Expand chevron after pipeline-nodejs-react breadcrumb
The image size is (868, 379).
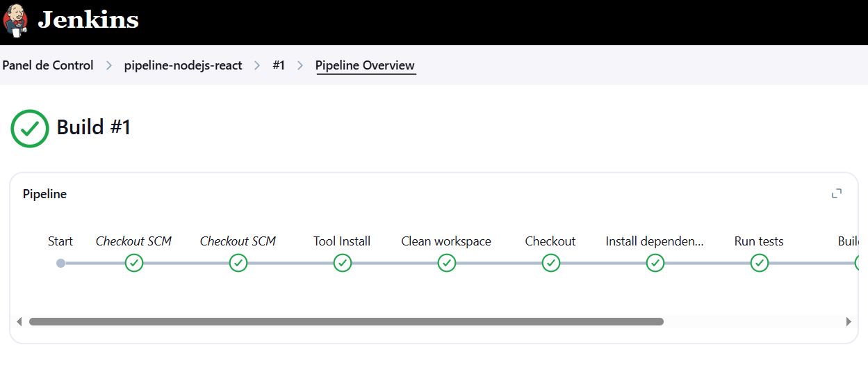tap(258, 65)
